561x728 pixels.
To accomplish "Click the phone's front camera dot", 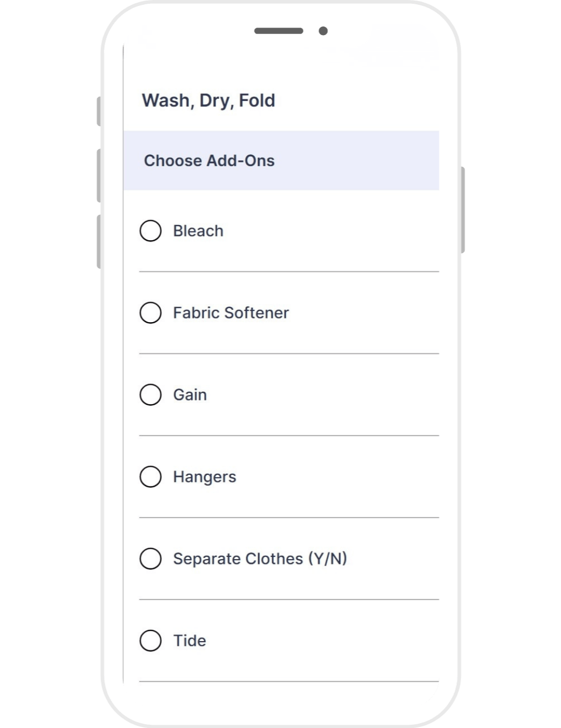I will point(323,31).
